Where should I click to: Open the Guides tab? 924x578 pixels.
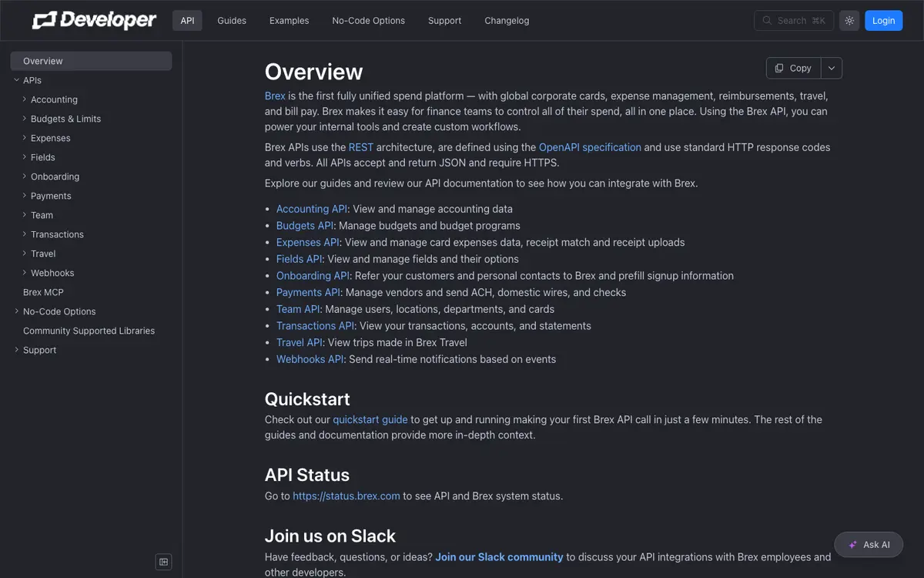click(232, 21)
